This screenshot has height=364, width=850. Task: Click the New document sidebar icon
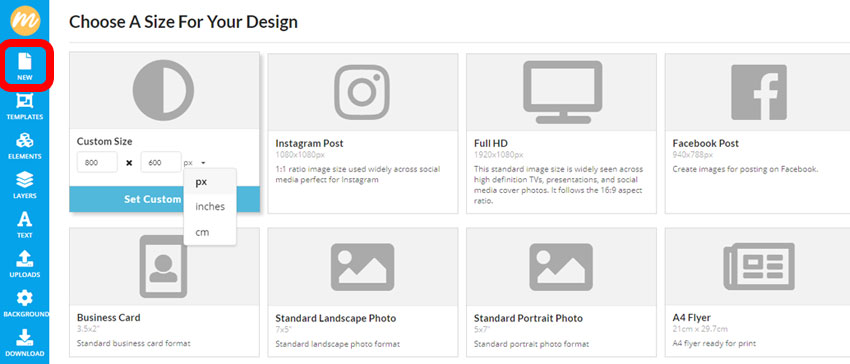24,66
